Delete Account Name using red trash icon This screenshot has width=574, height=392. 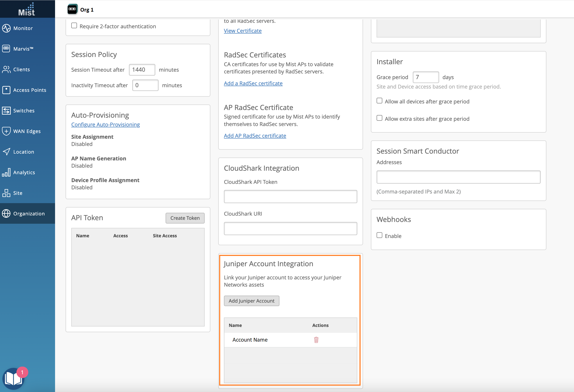coord(316,340)
